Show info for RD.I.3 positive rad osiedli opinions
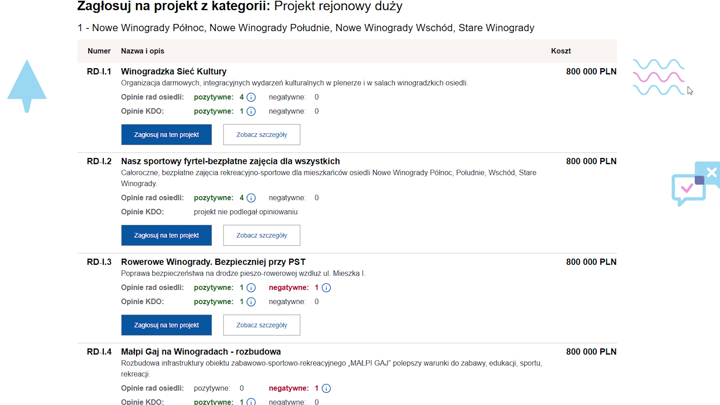This screenshot has width=720, height=405. [x=251, y=288]
